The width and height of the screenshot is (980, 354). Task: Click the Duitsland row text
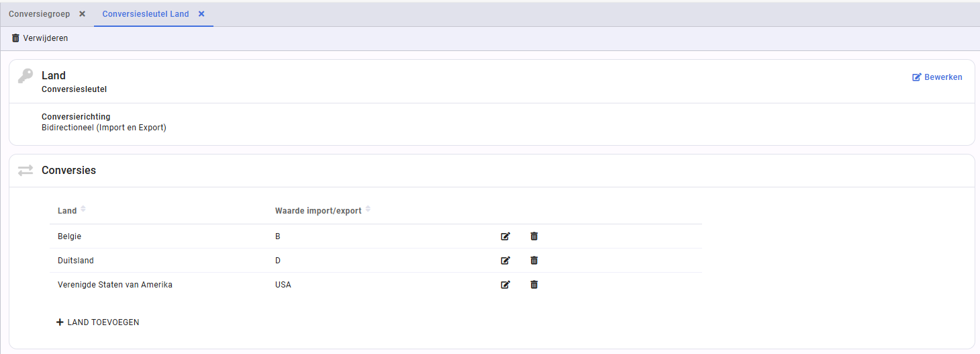coord(76,261)
